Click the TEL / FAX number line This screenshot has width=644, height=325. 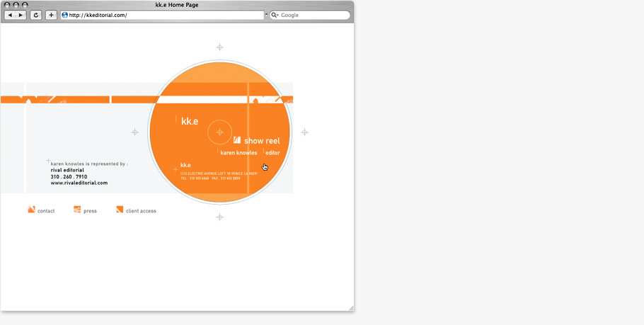[210, 178]
